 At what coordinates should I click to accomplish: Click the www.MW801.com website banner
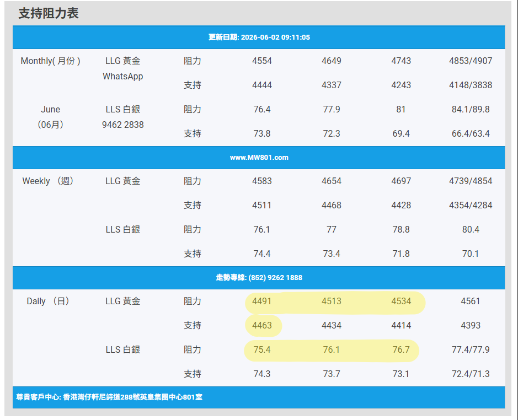[259, 158]
